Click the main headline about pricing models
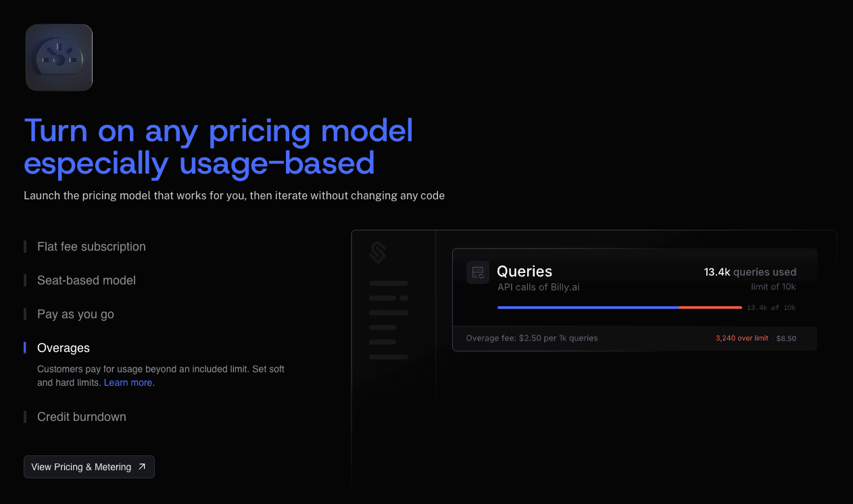 (218, 147)
